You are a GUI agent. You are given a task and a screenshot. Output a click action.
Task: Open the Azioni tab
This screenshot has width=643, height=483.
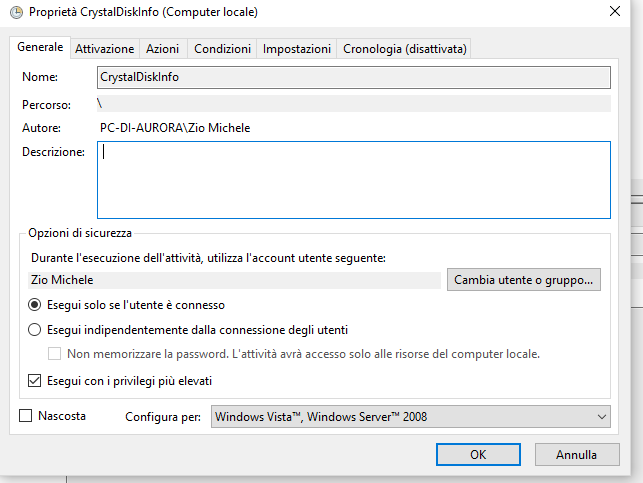(x=163, y=49)
